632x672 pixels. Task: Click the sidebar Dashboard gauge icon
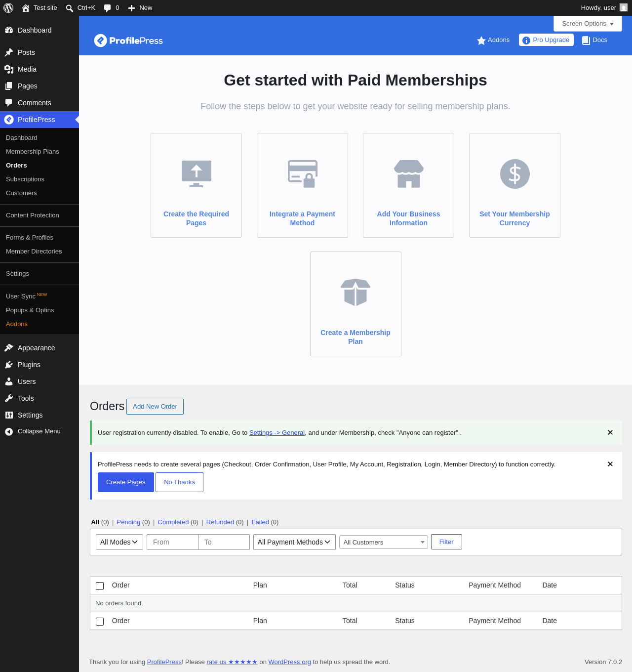[x=9, y=30]
